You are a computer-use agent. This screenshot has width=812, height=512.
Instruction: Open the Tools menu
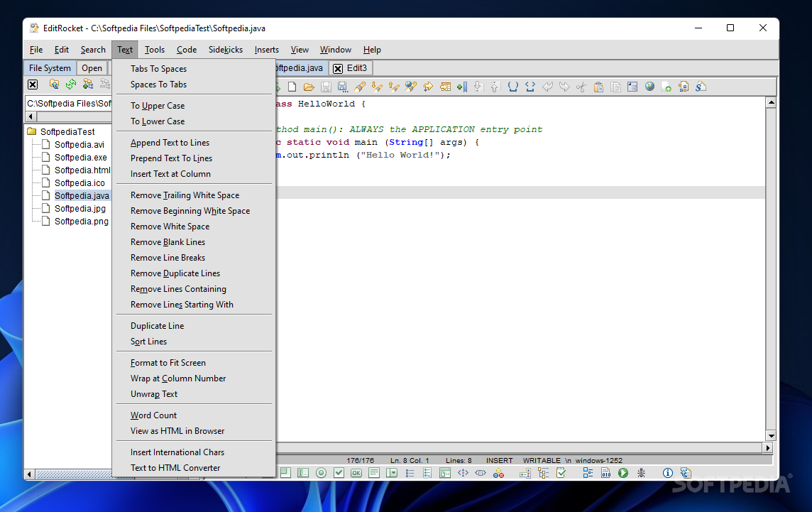coord(154,50)
